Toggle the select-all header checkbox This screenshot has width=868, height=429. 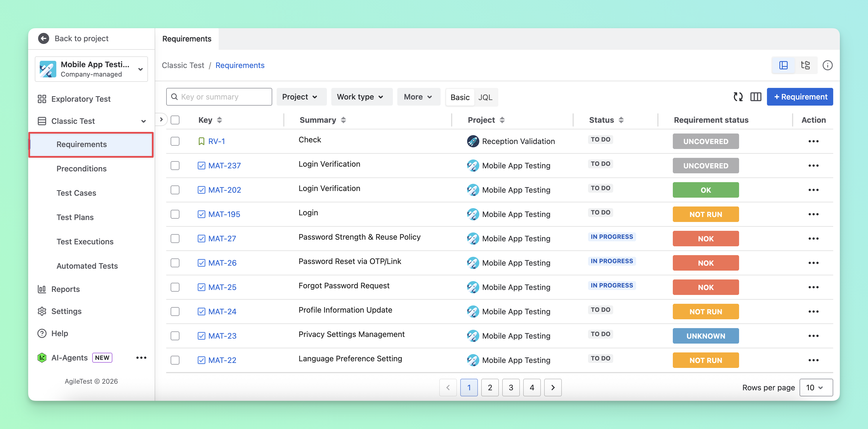175,120
